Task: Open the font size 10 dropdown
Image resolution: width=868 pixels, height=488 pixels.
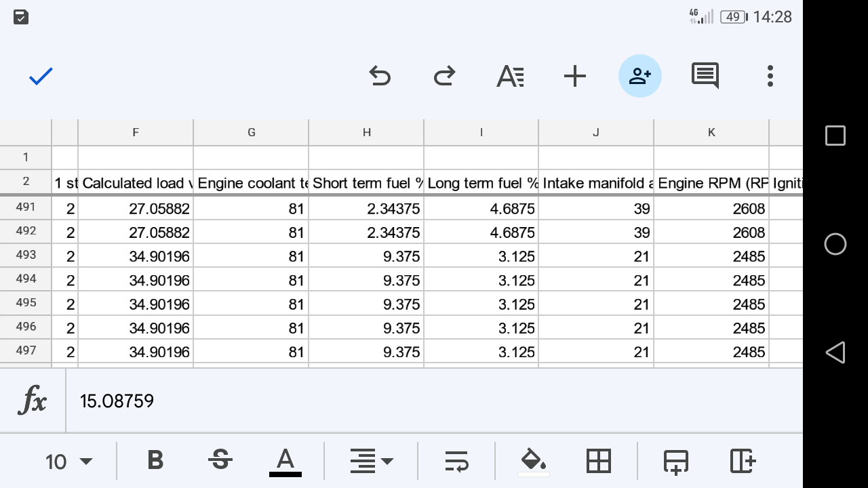Action: tap(68, 462)
